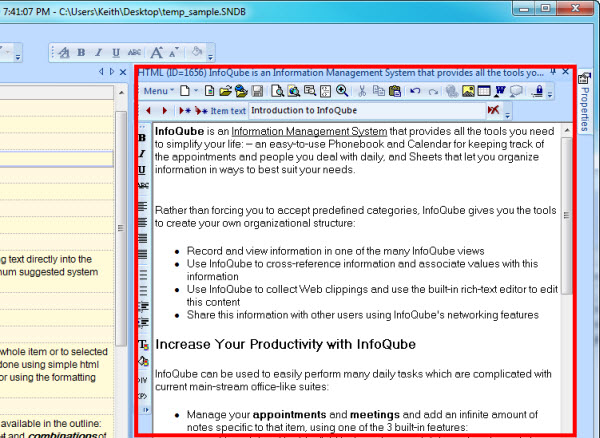Insert an image with the picture icon
The width and height of the screenshot is (600, 438).
[468, 91]
